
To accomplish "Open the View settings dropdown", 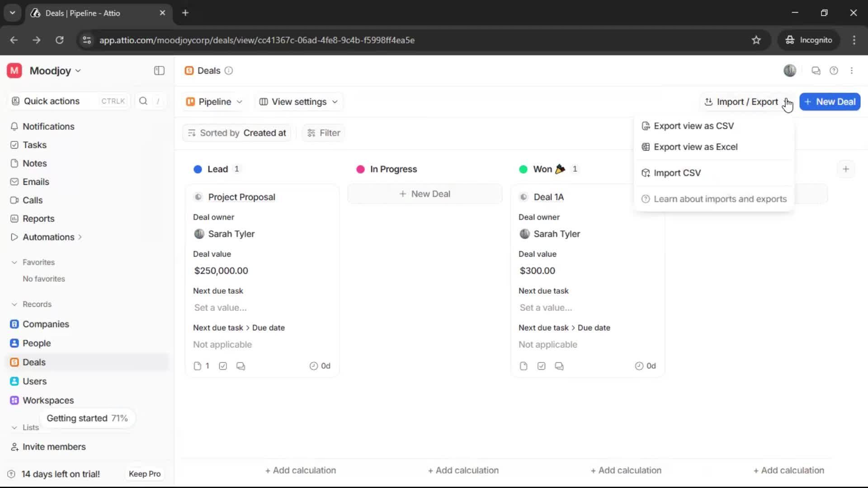I will 298,102.
